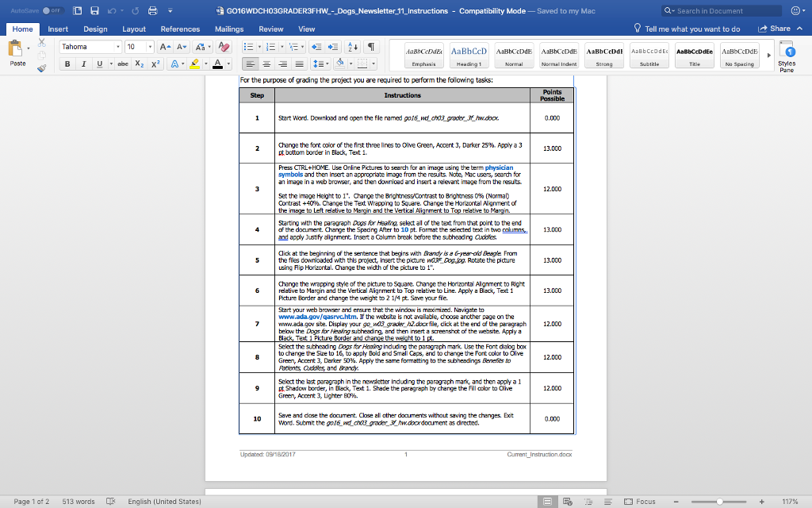Select the Superscript icon
The height and width of the screenshot is (508, 812).
coord(155,63)
